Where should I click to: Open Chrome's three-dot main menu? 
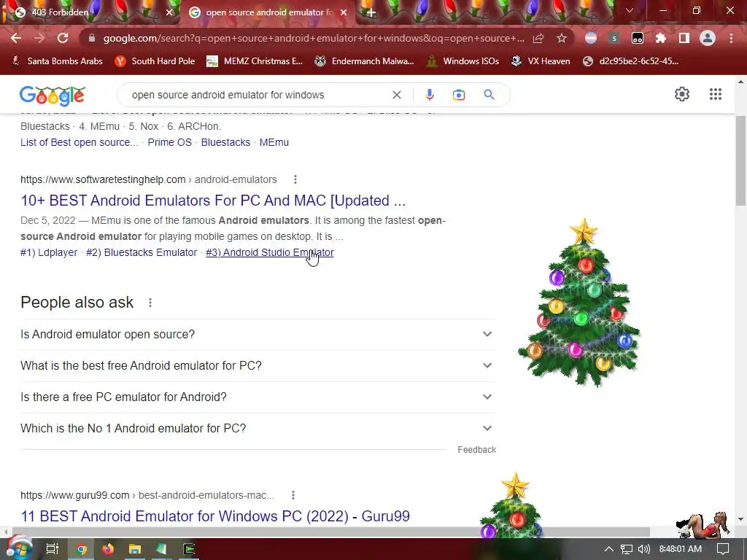tap(731, 38)
